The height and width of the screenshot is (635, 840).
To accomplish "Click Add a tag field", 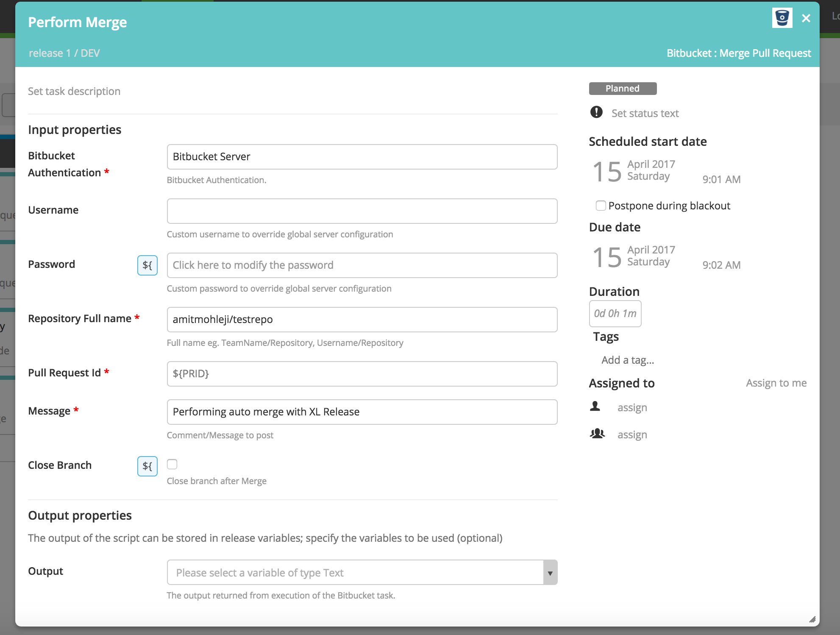I will coord(628,360).
